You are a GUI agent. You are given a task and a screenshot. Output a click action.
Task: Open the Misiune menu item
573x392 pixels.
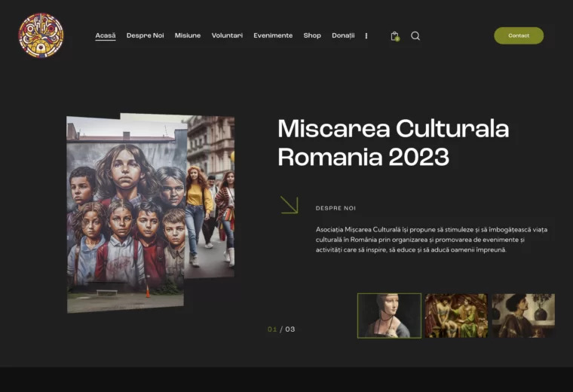click(188, 35)
